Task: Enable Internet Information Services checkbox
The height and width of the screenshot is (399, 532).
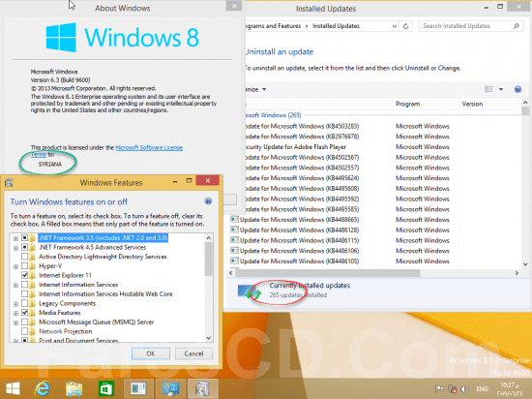Action: click(x=25, y=285)
